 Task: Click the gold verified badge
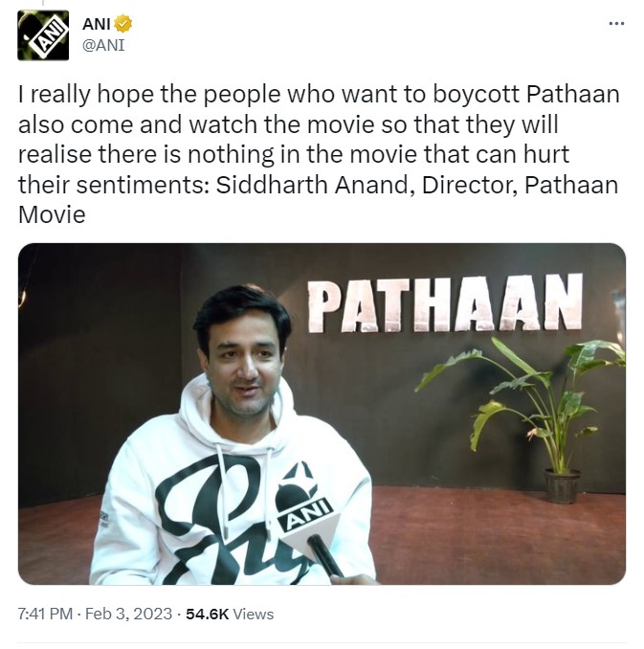tap(122, 24)
